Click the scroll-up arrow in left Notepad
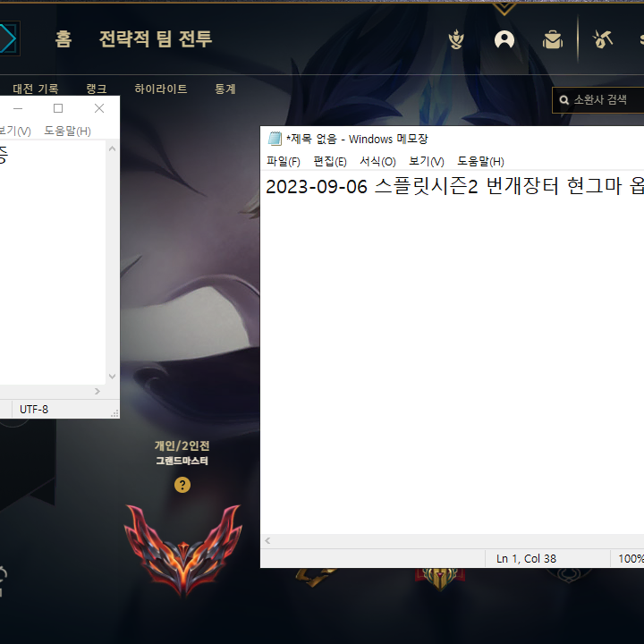The width and height of the screenshot is (644, 644). pyautogui.click(x=112, y=148)
